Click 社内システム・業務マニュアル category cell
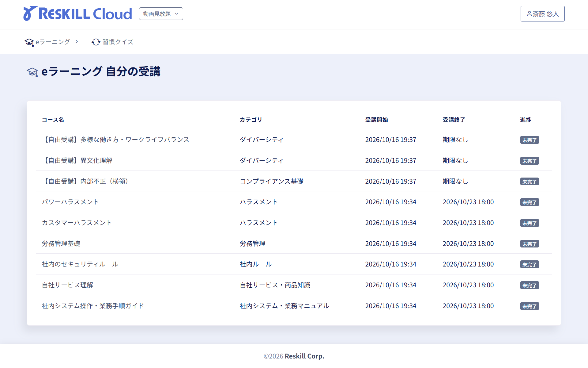 [285, 306]
